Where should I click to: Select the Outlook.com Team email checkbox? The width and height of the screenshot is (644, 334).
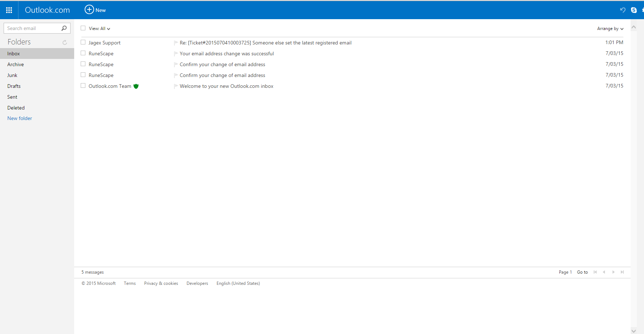pos(83,86)
